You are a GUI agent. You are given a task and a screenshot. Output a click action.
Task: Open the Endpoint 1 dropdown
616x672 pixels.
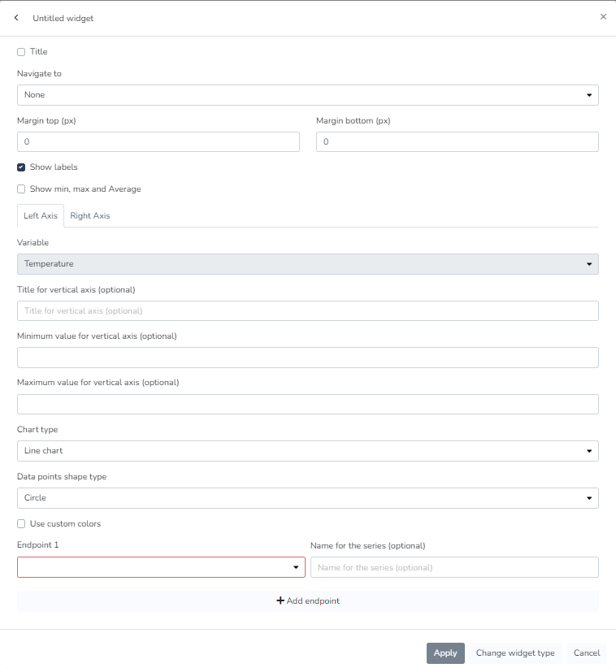161,567
